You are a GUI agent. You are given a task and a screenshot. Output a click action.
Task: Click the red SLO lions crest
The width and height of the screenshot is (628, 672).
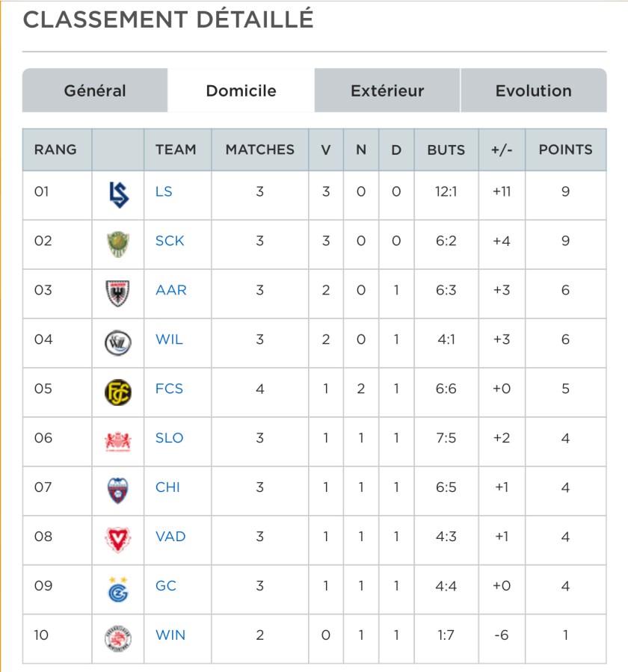118,442
